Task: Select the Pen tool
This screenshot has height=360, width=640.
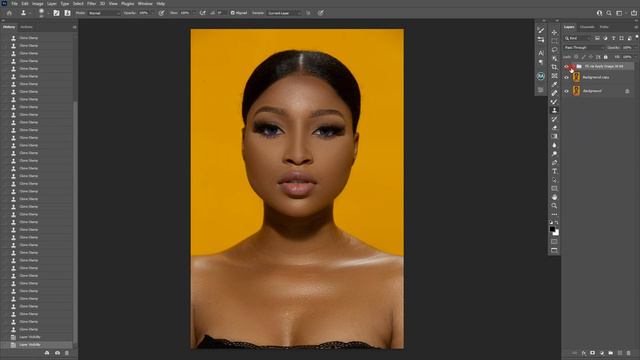Action: click(x=554, y=162)
